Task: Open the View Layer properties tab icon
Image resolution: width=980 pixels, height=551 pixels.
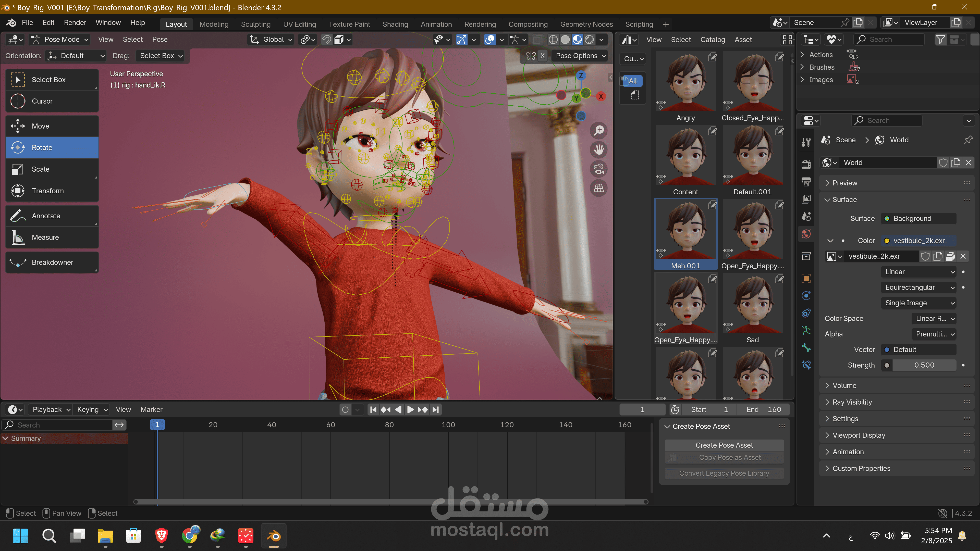Action: pyautogui.click(x=806, y=199)
